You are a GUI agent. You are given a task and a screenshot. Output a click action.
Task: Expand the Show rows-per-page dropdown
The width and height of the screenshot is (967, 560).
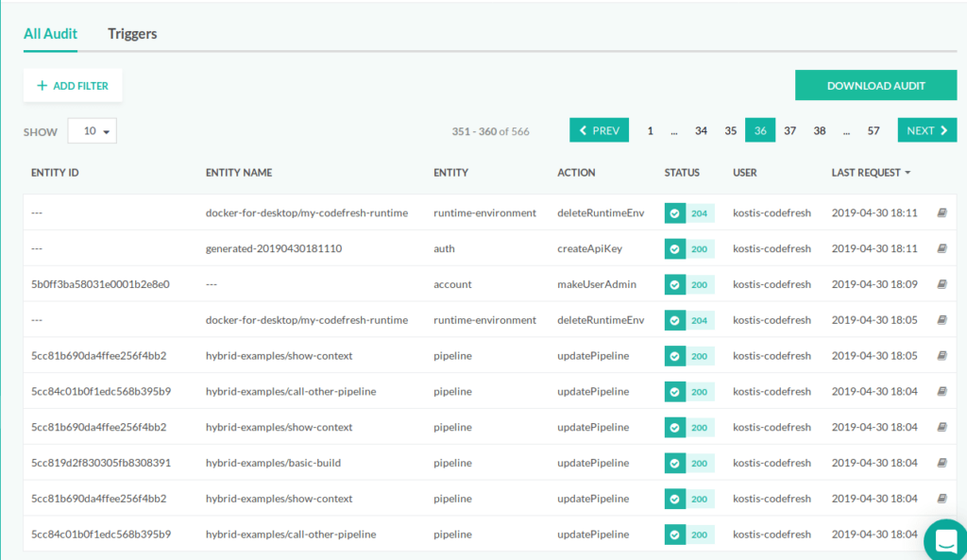coord(92,130)
